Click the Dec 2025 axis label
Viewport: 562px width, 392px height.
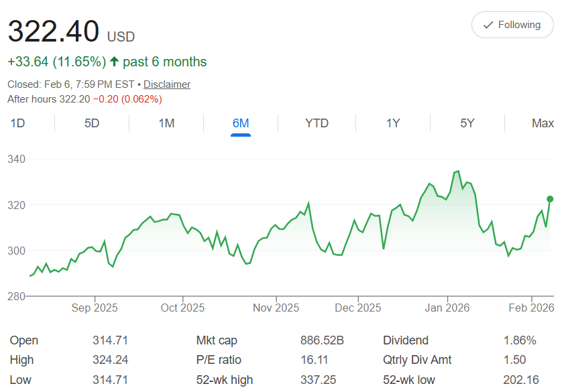[x=358, y=308]
